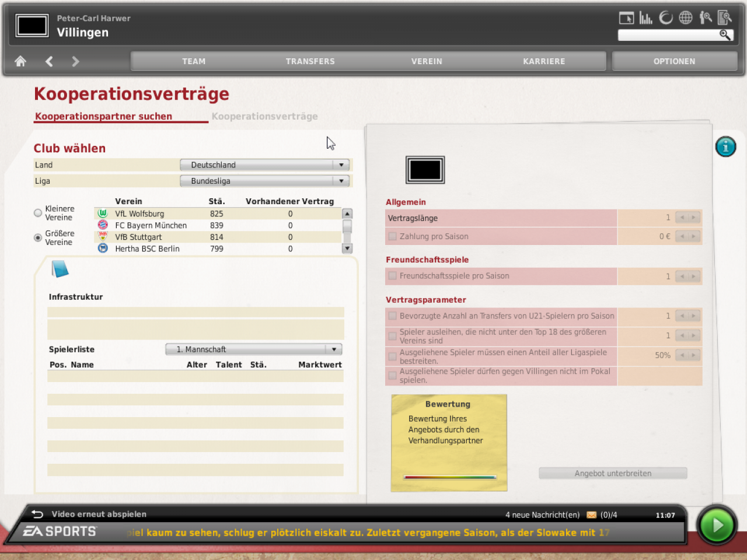Open the document search icon
Screen dimensions: 747x560
tap(725, 18)
